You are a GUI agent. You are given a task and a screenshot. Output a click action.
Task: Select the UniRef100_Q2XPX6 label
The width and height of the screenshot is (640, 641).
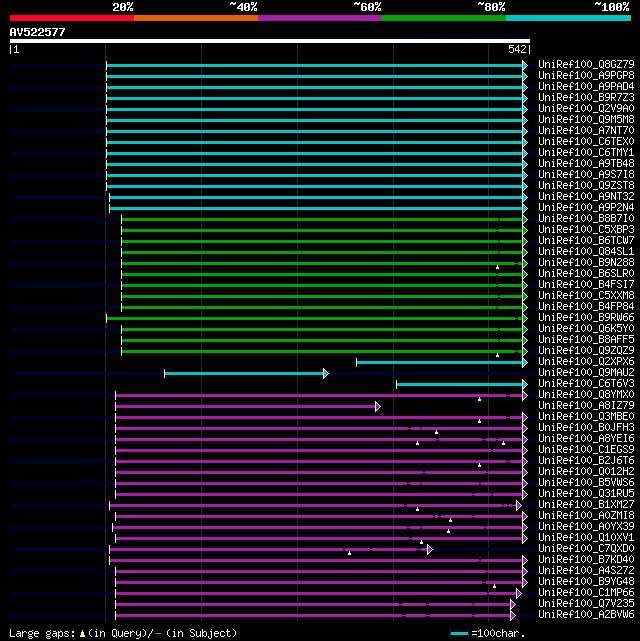586,362
